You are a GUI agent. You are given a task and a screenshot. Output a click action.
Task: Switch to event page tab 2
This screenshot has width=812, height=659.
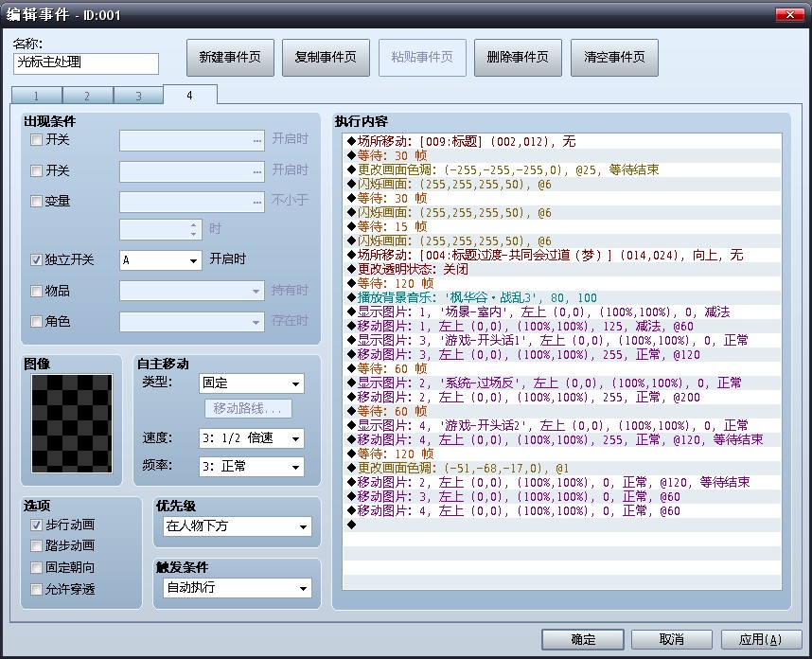click(87, 96)
